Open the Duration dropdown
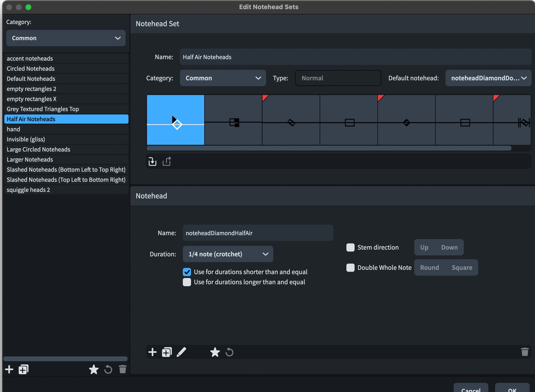The height and width of the screenshot is (392, 535). click(228, 254)
